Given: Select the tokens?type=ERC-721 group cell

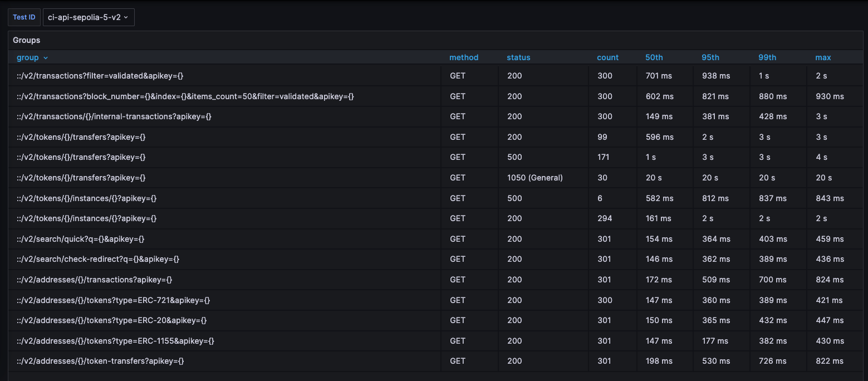Looking at the screenshot, I should pyautogui.click(x=224, y=300).
